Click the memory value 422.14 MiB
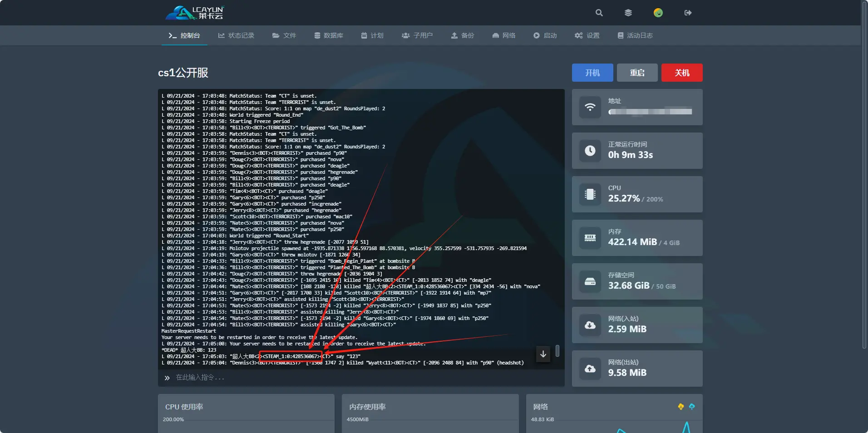This screenshot has height=433, width=868. click(x=632, y=242)
